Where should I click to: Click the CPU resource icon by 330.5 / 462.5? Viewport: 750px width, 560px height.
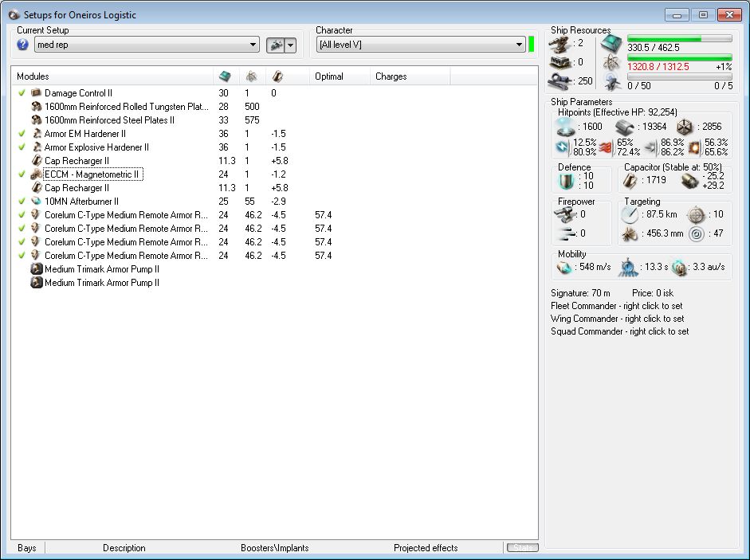coord(611,44)
